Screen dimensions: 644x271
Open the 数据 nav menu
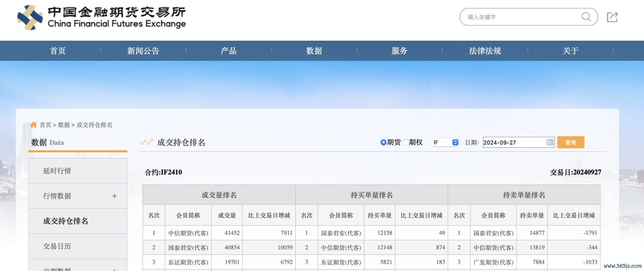(314, 51)
